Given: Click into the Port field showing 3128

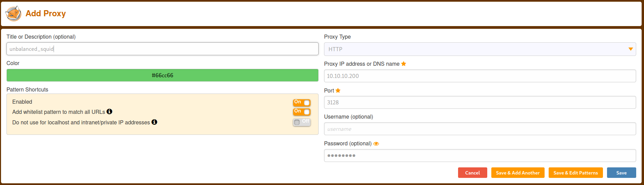Looking at the screenshot, I should pos(480,102).
